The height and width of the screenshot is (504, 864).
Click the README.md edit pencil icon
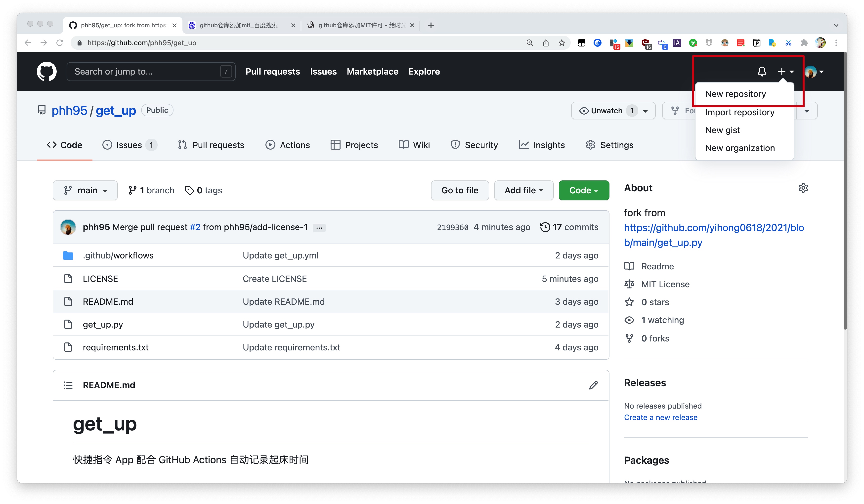(x=593, y=385)
